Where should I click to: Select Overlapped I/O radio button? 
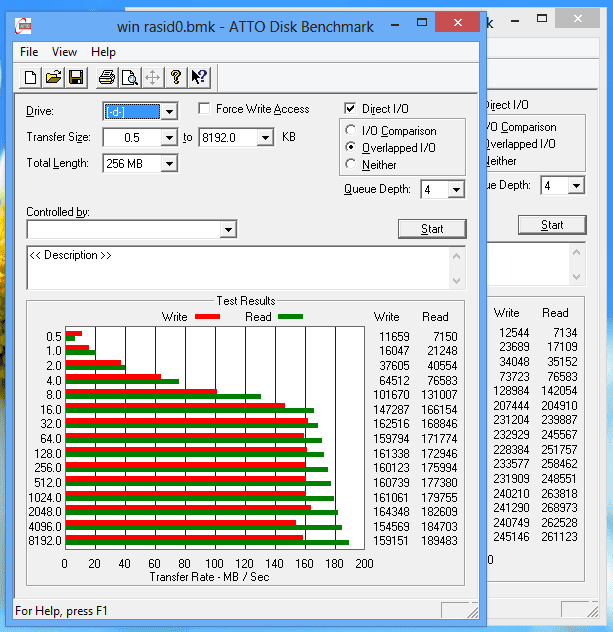(351, 148)
